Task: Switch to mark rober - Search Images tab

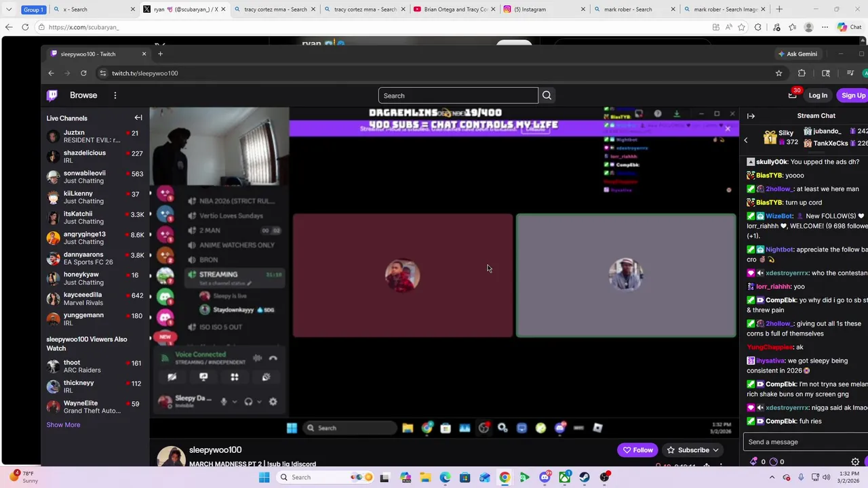Action: [x=725, y=9]
